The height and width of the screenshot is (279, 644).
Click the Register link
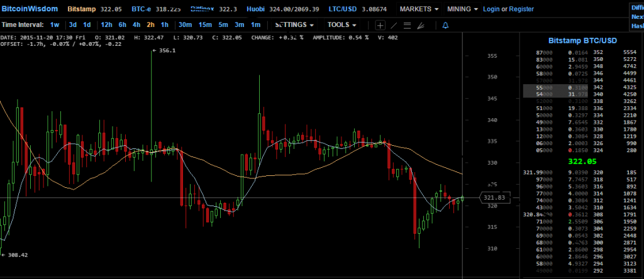[x=521, y=9]
